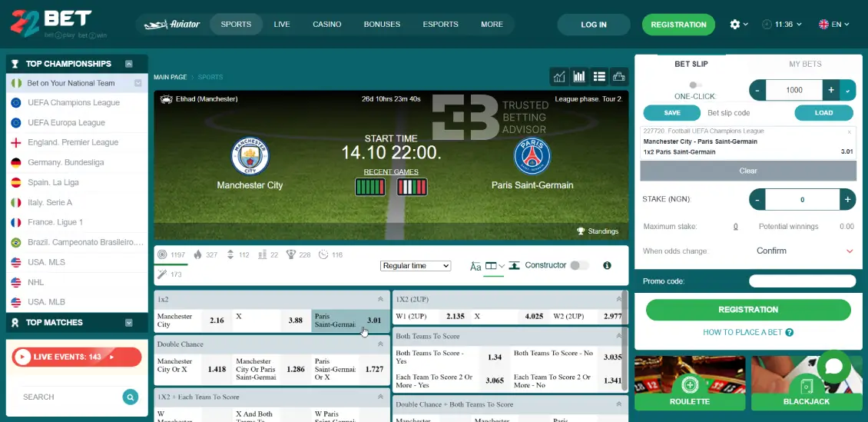Click the Paris Saint-Germain crest

pos(532,156)
